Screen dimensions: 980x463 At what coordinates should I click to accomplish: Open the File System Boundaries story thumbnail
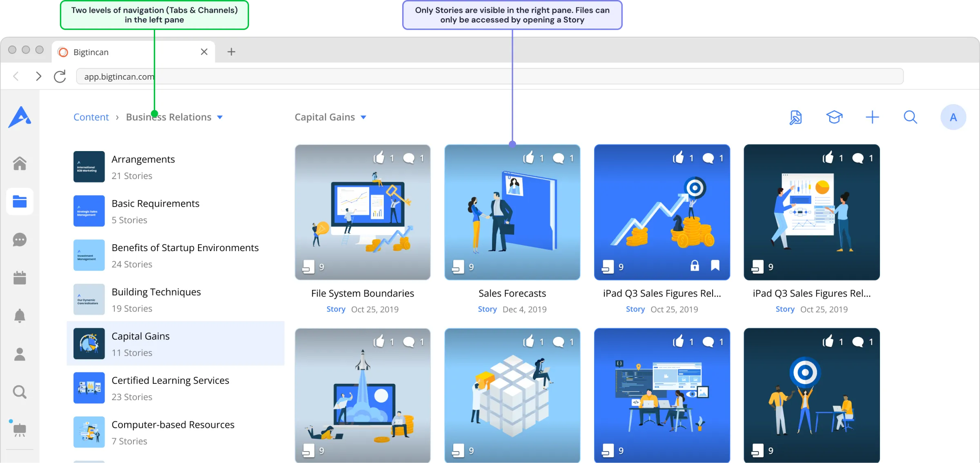(363, 212)
